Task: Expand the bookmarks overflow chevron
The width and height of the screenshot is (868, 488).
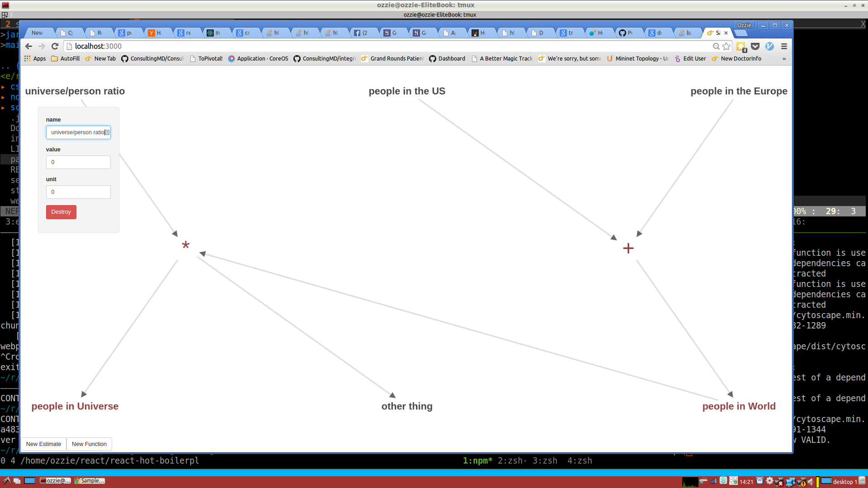Action: 784,59
